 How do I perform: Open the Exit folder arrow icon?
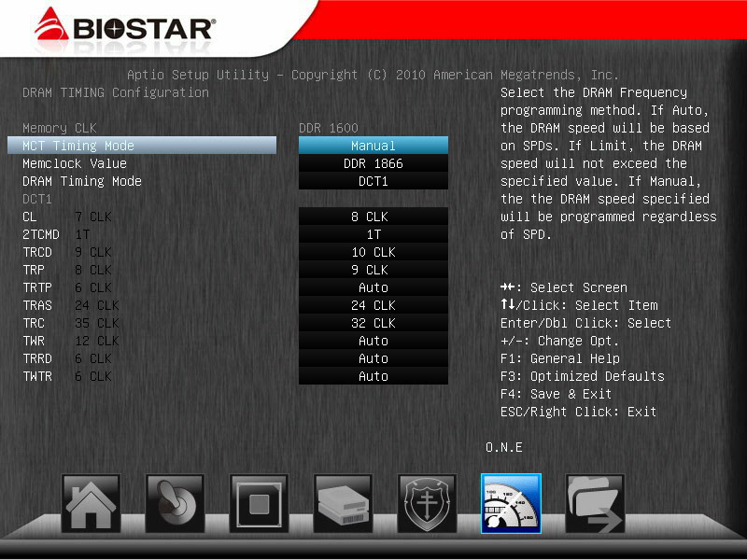pos(595,503)
